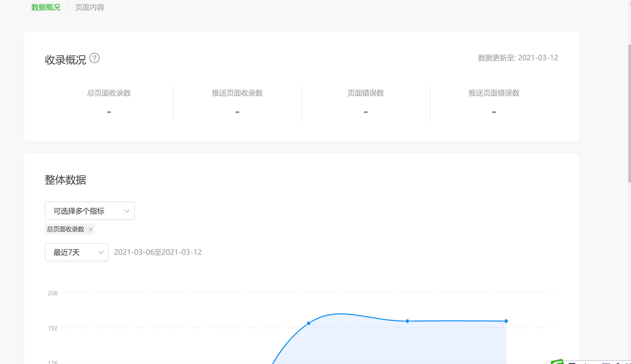Image resolution: width=631 pixels, height=364 pixels.
Task: Remove the 总页面收录数 tag with X
Action: pos(91,229)
